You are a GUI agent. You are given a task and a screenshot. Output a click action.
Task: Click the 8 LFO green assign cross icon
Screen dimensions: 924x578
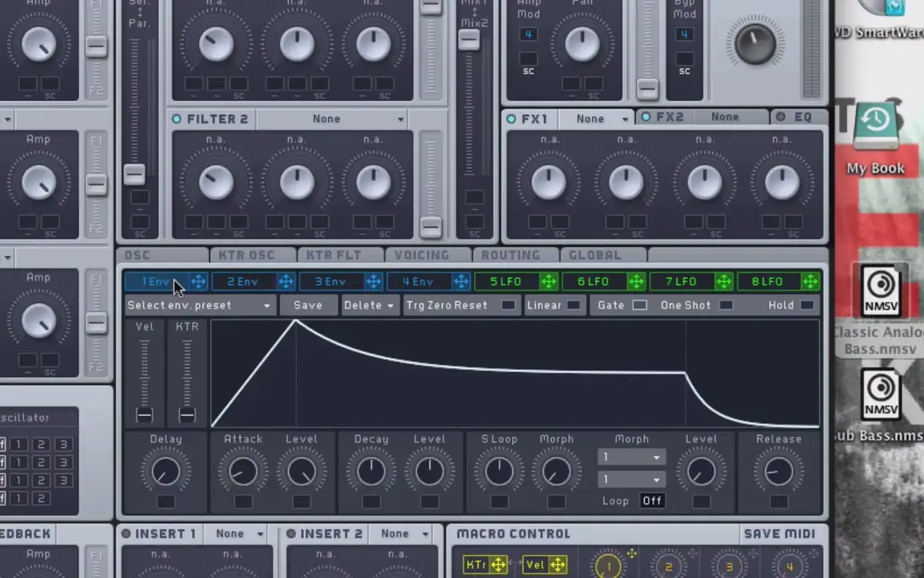[x=811, y=282]
